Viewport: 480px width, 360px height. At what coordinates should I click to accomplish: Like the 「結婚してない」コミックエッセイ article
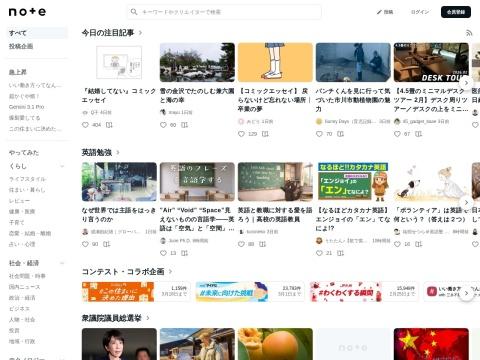pos(85,125)
